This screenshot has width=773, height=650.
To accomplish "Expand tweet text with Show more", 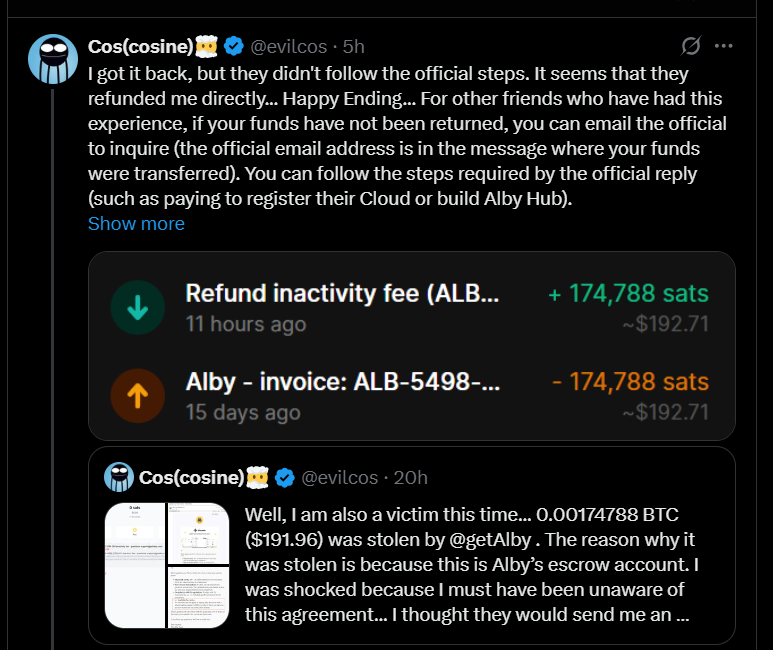I will tap(136, 223).
